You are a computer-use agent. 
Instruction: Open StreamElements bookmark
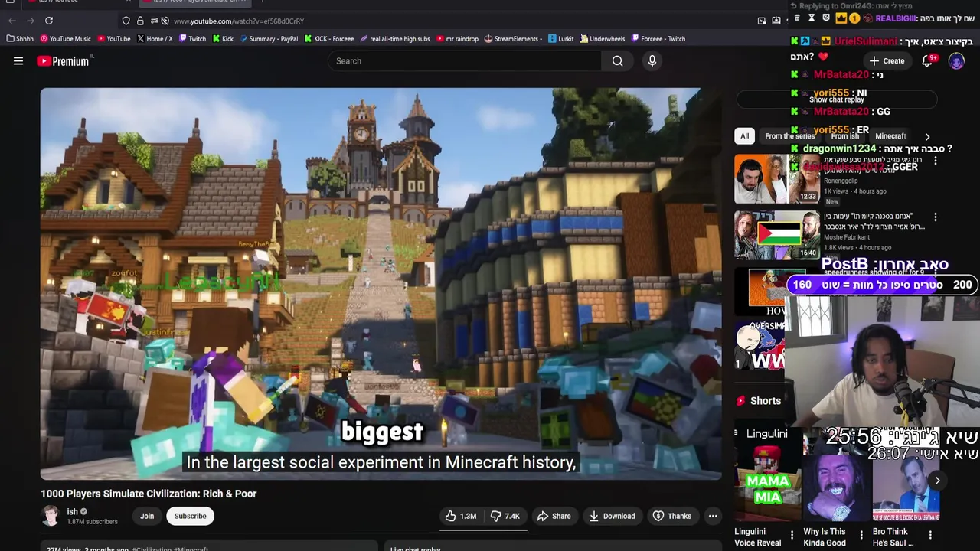click(514, 39)
